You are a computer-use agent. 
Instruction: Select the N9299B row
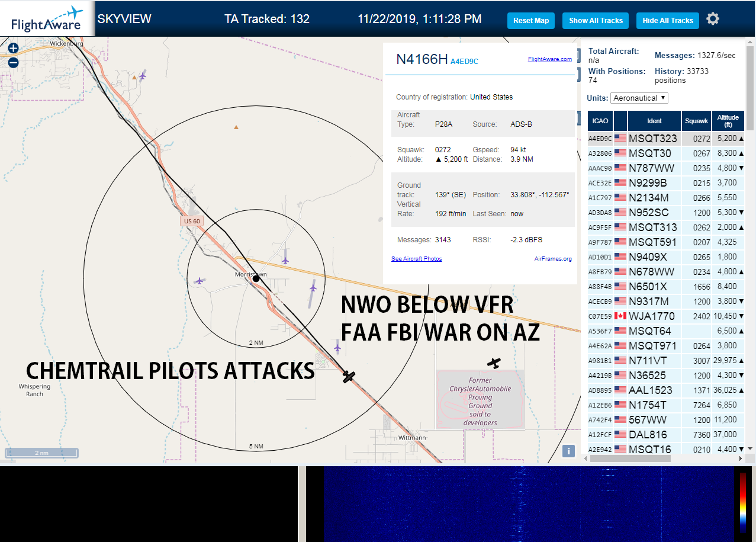point(666,183)
